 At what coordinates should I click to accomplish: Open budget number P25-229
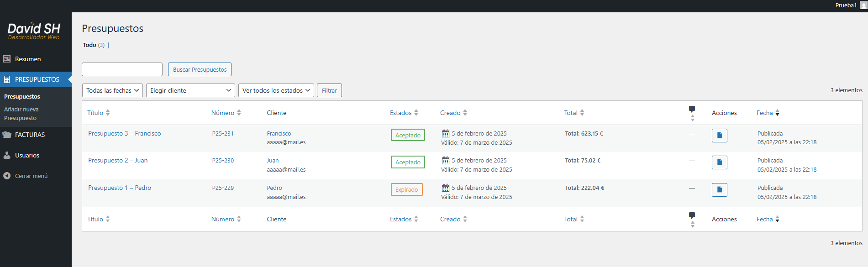click(x=223, y=188)
